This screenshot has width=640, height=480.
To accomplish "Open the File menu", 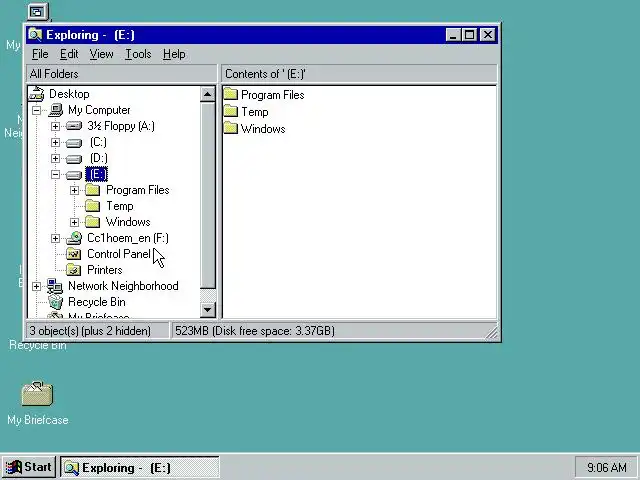I will (40, 54).
